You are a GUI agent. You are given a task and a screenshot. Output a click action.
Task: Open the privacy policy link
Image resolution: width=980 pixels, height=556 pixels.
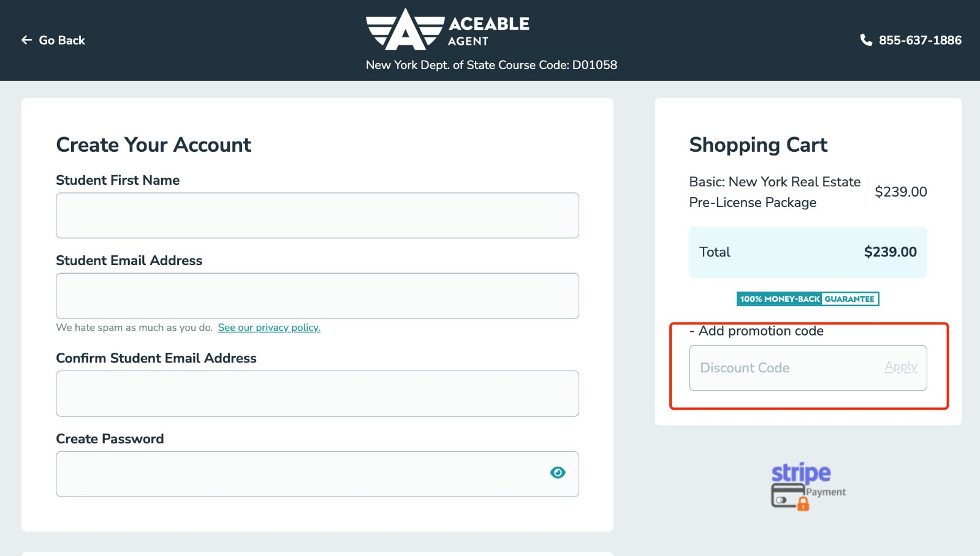pyautogui.click(x=268, y=327)
